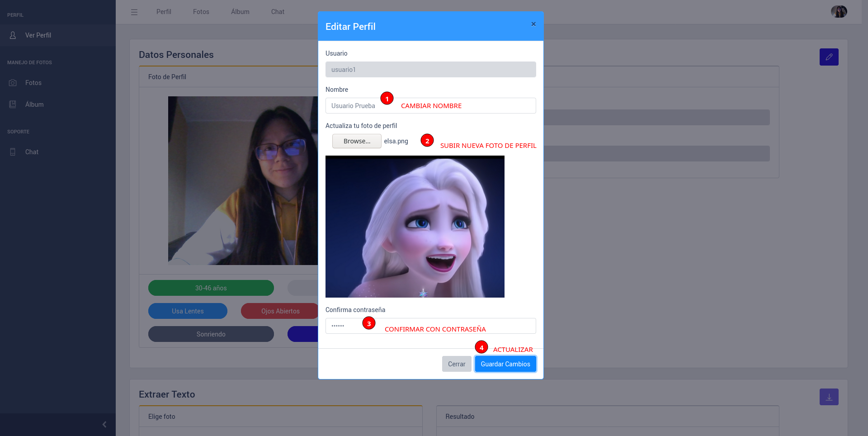The image size is (868, 436).
Task: Click the Editar Perfil dialog title
Action: [350, 27]
